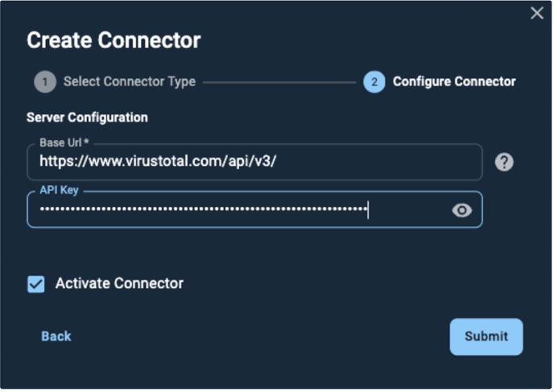Focus the Base Url input field
The width and height of the screenshot is (554, 392).
click(x=254, y=162)
